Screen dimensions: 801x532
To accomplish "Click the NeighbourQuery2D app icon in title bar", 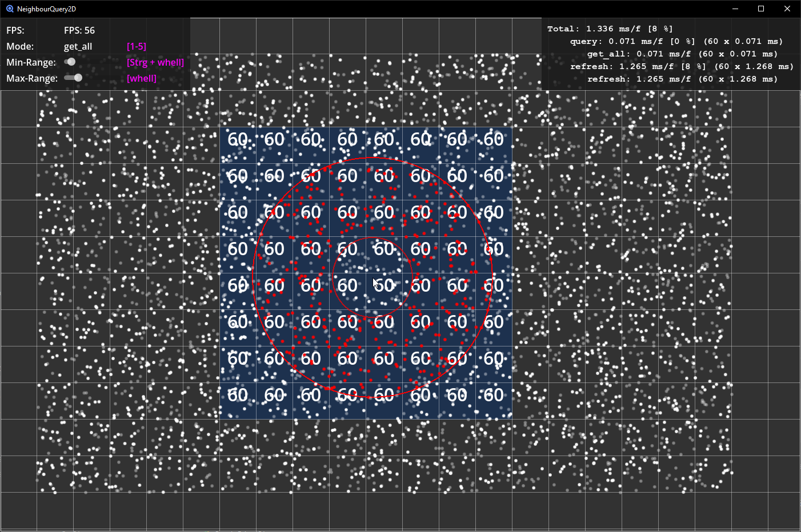I will point(10,9).
